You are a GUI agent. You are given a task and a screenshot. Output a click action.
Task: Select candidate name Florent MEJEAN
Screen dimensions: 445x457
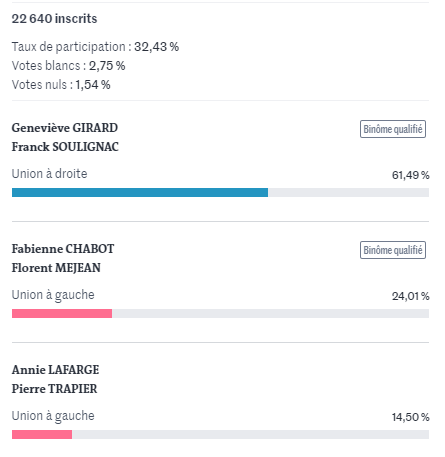pos(56,268)
